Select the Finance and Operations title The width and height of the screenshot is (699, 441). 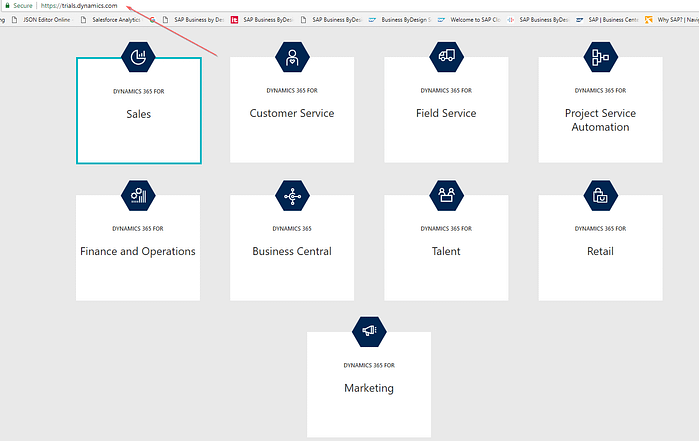(138, 251)
